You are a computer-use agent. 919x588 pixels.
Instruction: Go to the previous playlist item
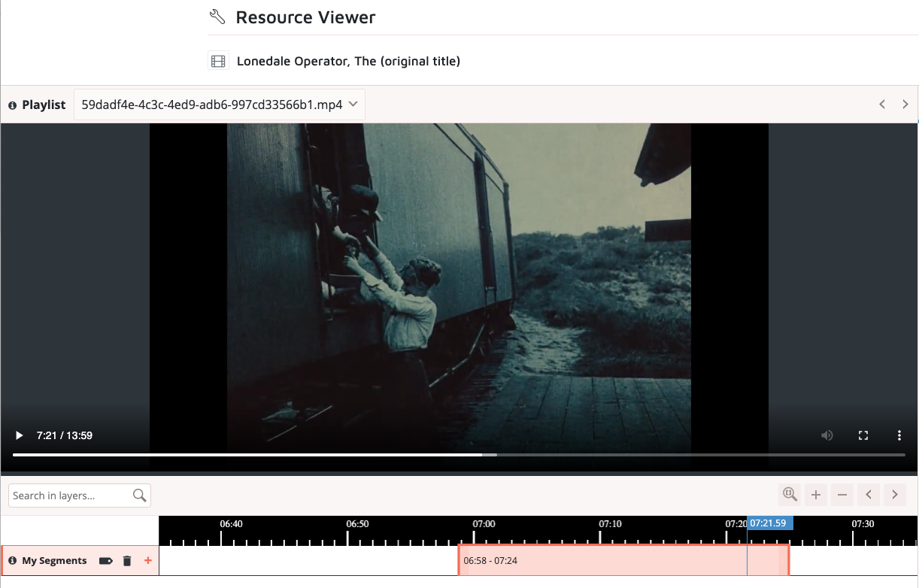882,105
